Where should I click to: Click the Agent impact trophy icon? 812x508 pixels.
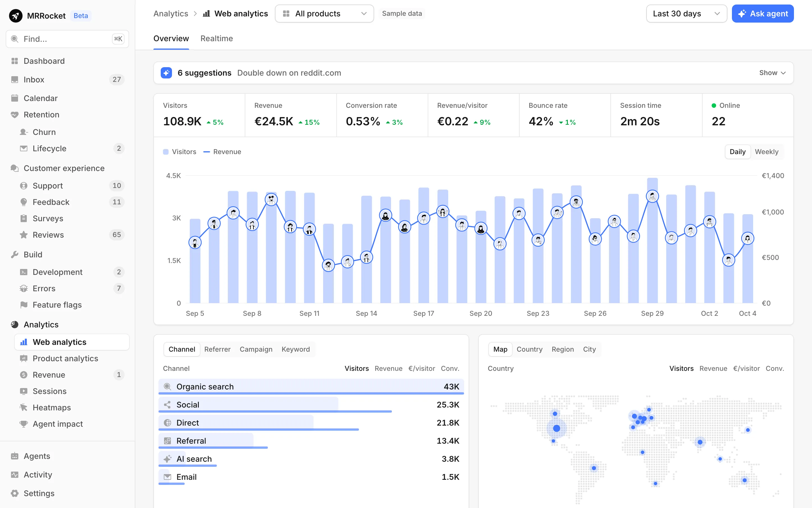point(23,424)
